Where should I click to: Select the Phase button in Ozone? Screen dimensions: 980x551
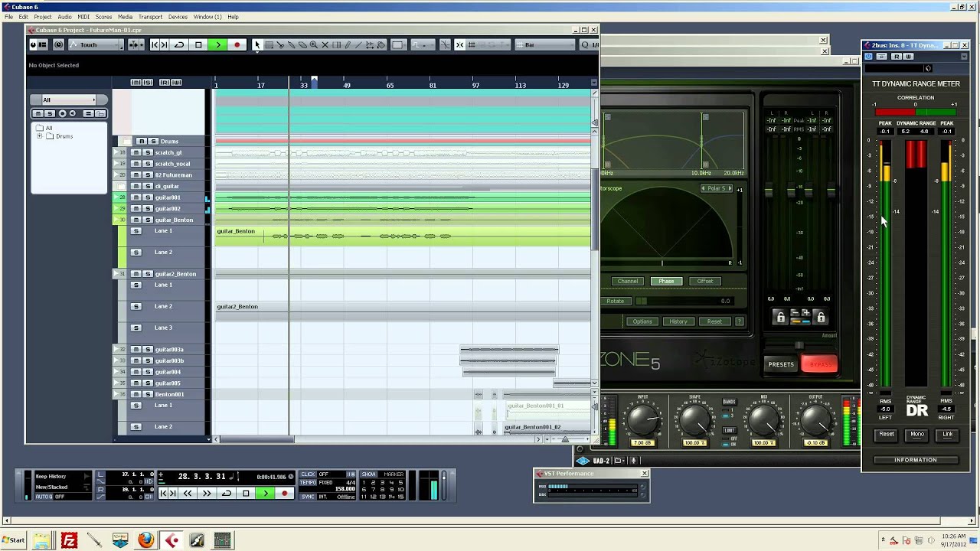click(x=666, y=281)
